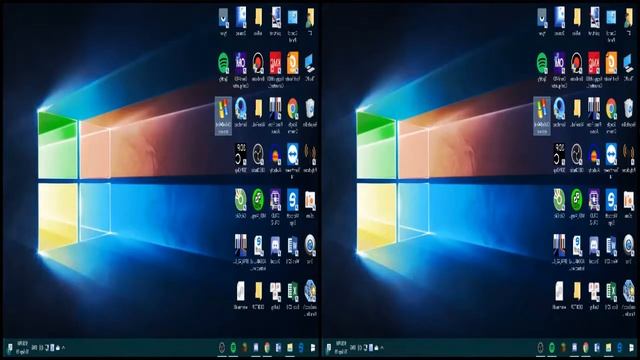Switch to Chrome on the left copy's taskbar
Screen dimensions: 640x360
[x=267, y=348]
